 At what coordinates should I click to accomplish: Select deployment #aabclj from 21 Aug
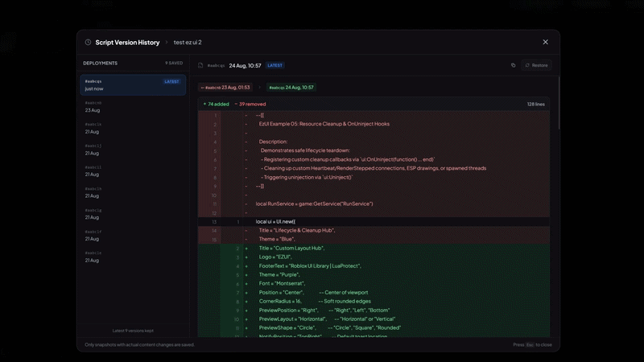pos(133,150)
